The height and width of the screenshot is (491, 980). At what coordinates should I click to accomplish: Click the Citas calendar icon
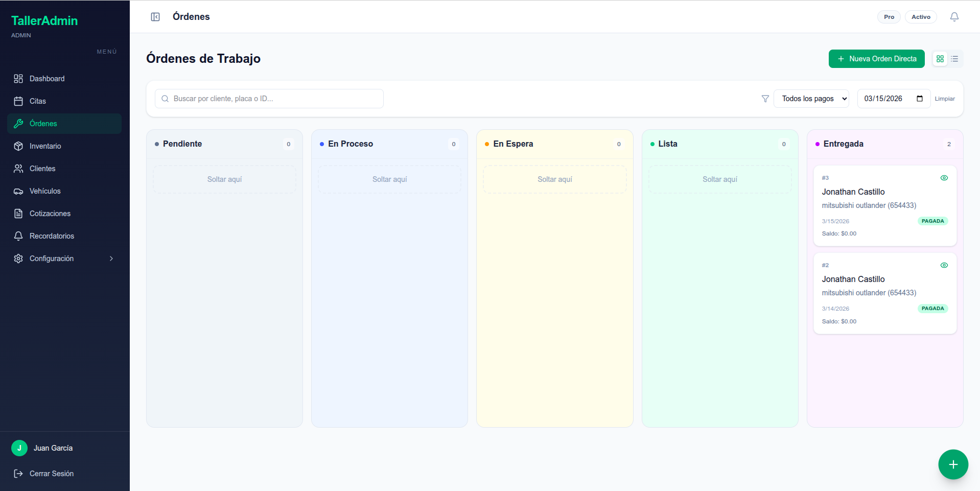click(18, 101)
